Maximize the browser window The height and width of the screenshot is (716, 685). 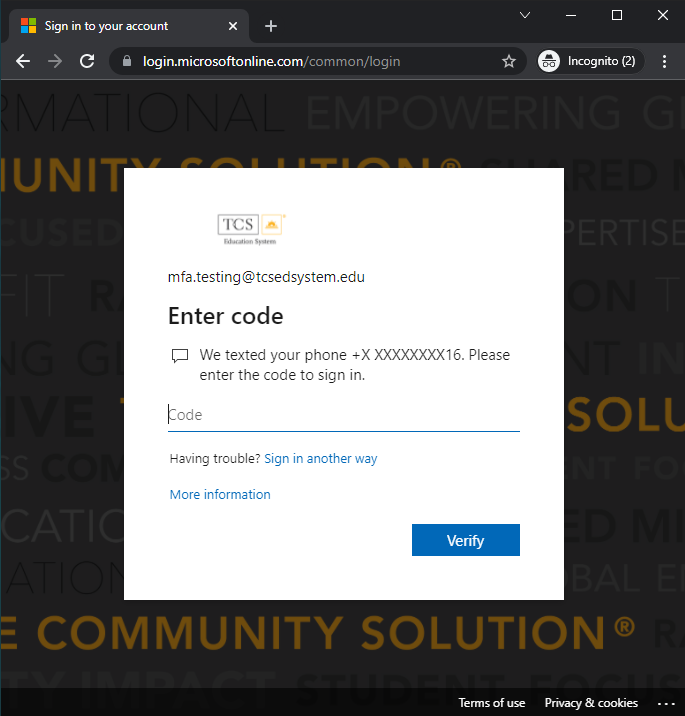[617, 15]
